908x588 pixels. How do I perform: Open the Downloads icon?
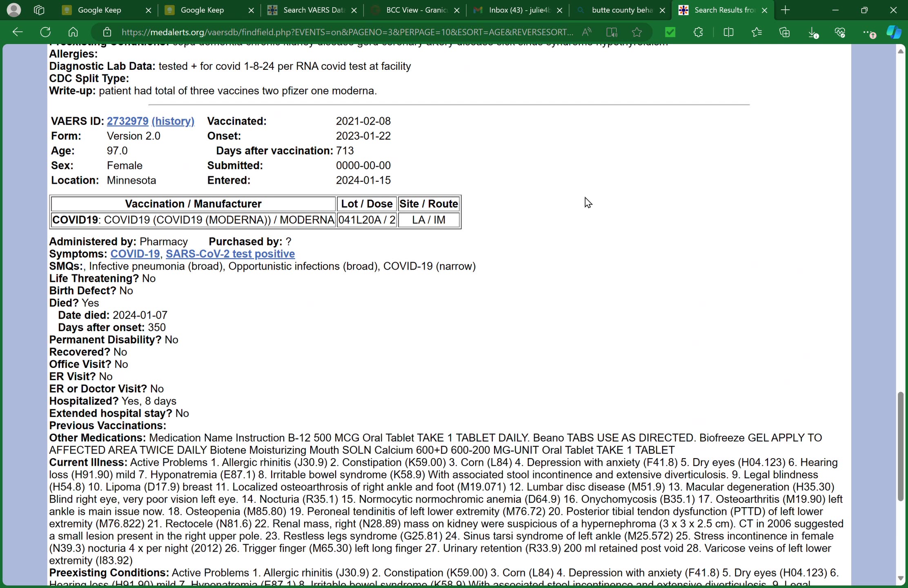[812, 32]
